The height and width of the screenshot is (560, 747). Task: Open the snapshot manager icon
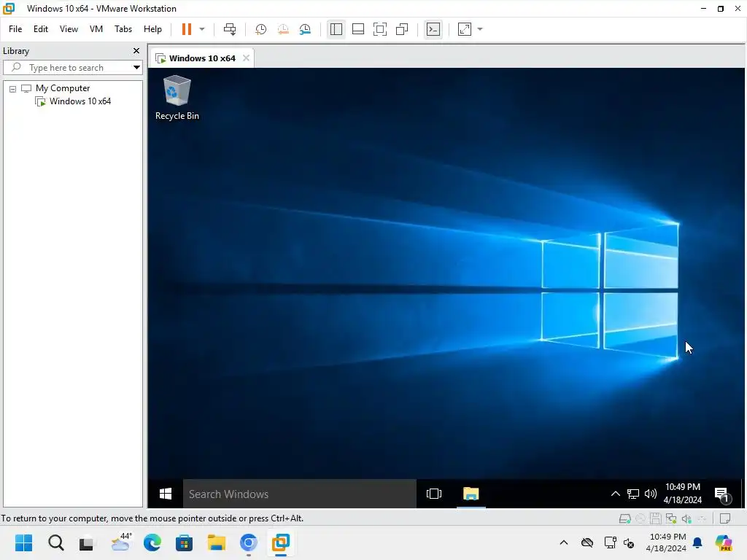point(306,29)
